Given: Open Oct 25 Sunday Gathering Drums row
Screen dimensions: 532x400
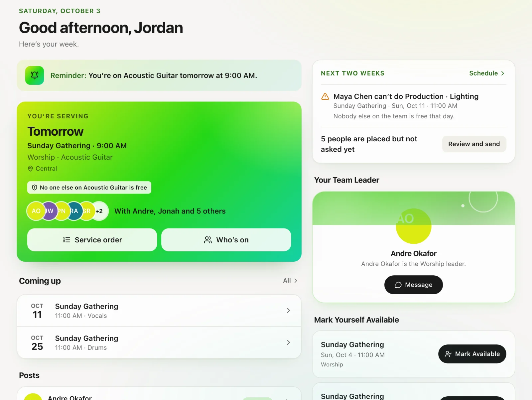Looking at the screenshot, I should click(x=159, y=342).
